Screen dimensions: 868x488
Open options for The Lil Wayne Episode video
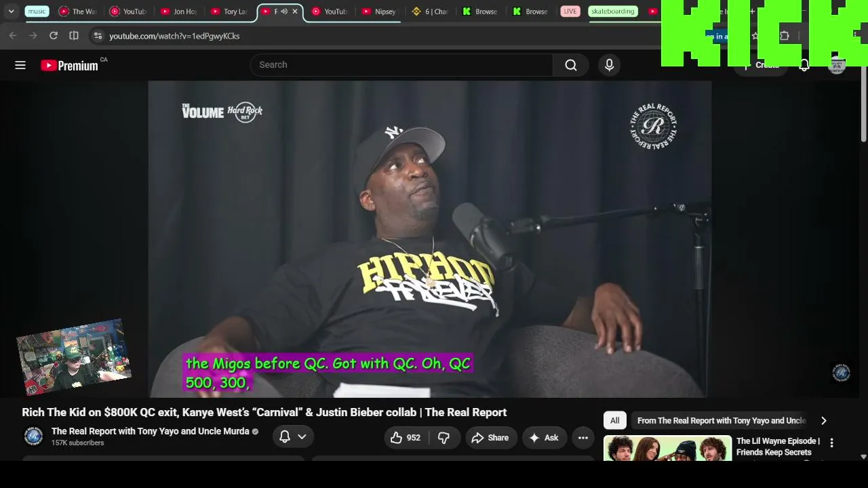coord(832,443)
